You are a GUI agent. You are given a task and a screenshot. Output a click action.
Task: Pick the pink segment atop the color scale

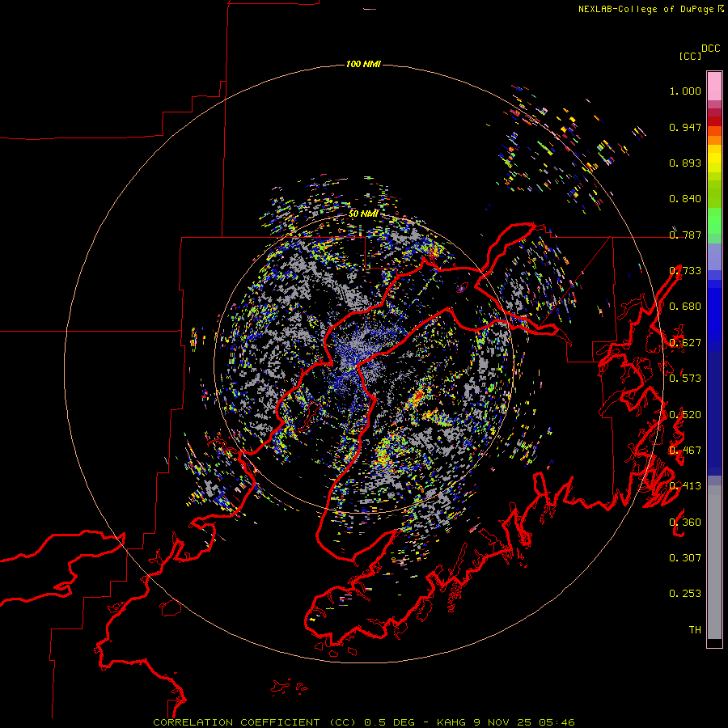click(714, 86)
